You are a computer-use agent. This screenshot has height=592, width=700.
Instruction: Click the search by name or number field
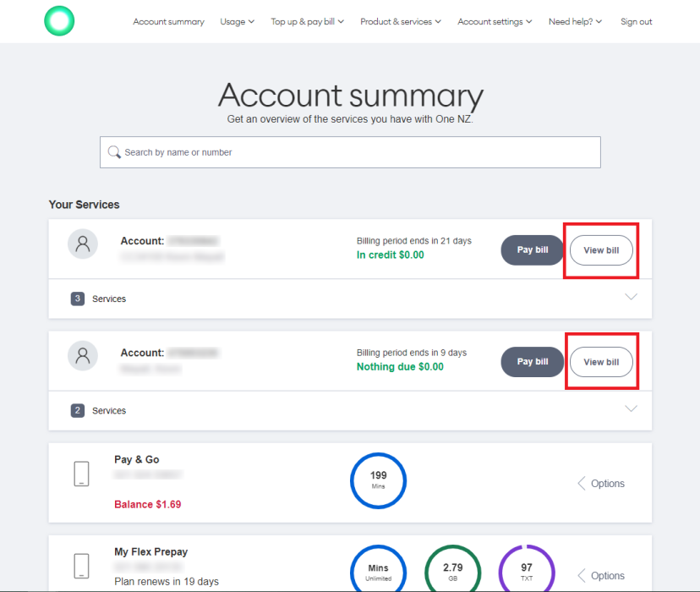[350, 151]
